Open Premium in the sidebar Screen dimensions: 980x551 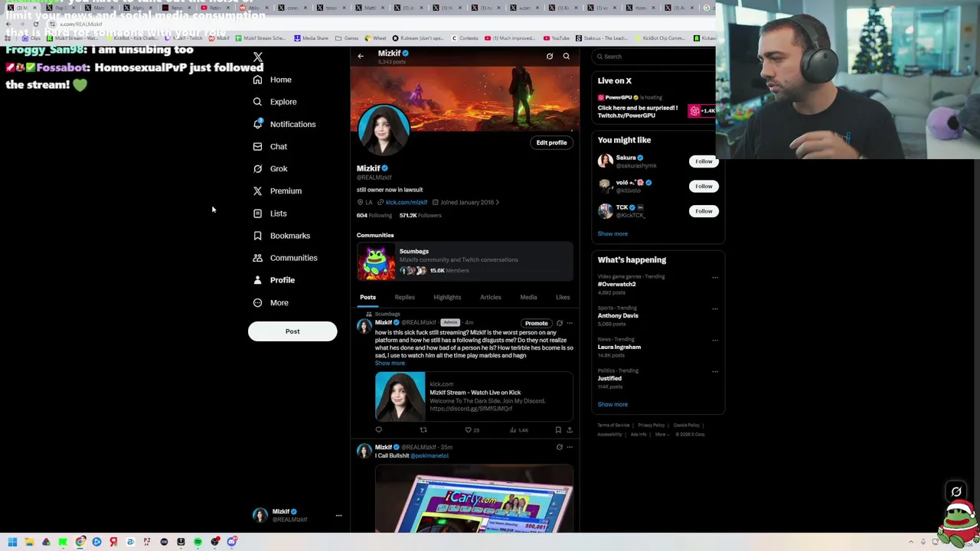(277, 191)
